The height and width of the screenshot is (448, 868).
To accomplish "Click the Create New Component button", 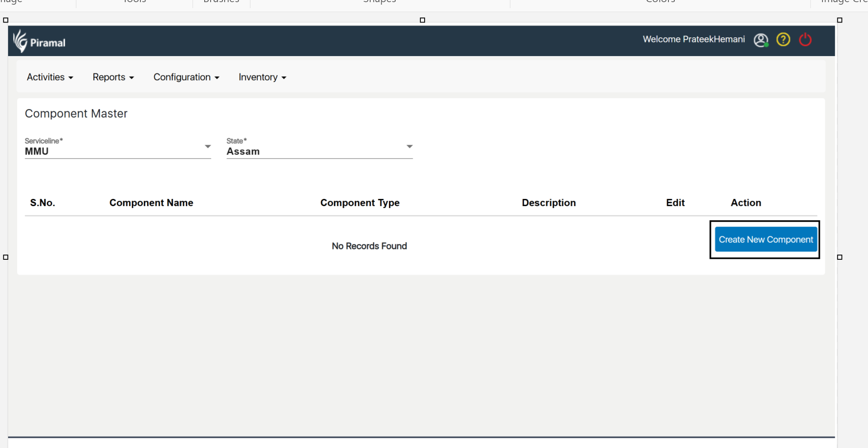I will pos(766,239).
